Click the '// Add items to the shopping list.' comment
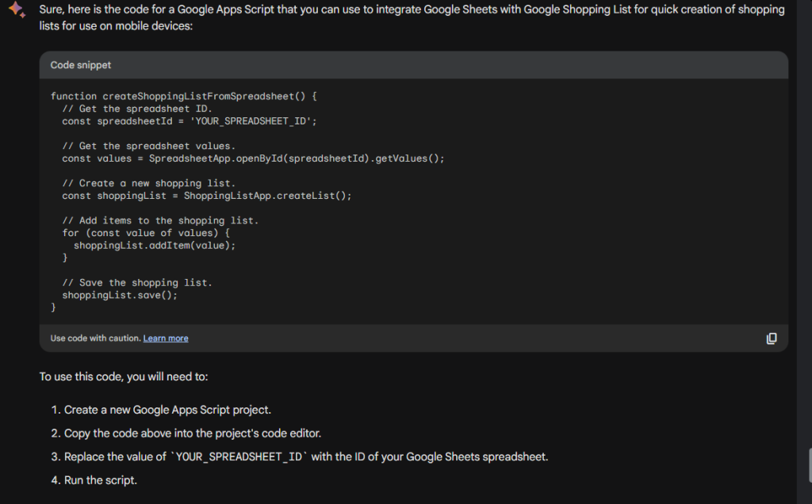The width and height of the screenshot is (812, 504). [x=160, y=220]
